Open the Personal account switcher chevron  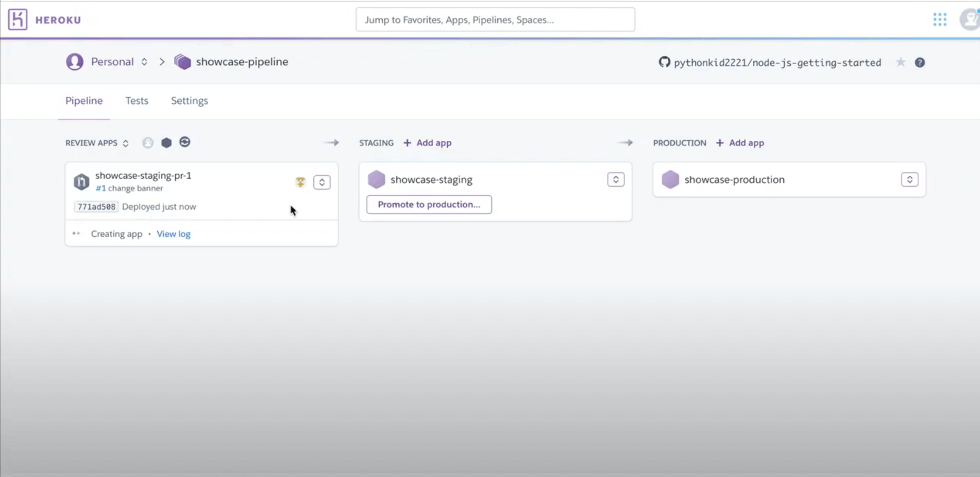tap(144, 61)
